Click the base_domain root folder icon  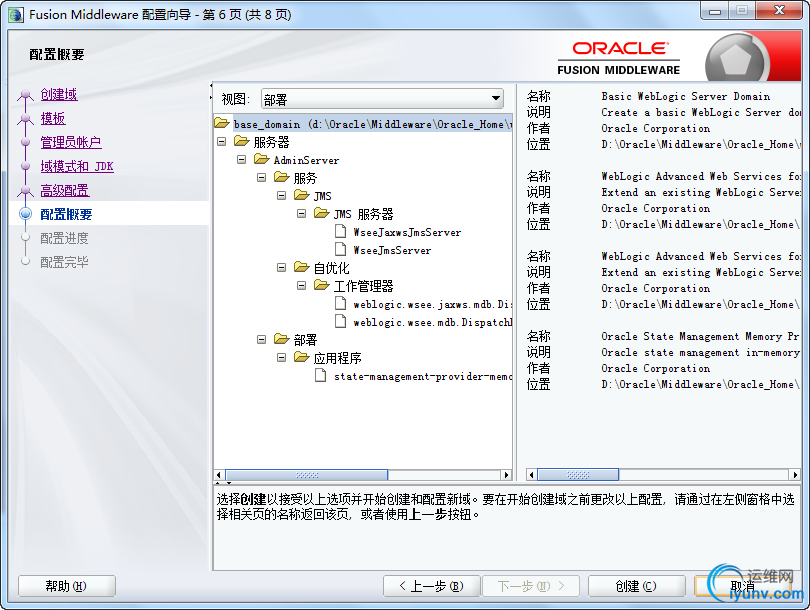click(222, 123)
